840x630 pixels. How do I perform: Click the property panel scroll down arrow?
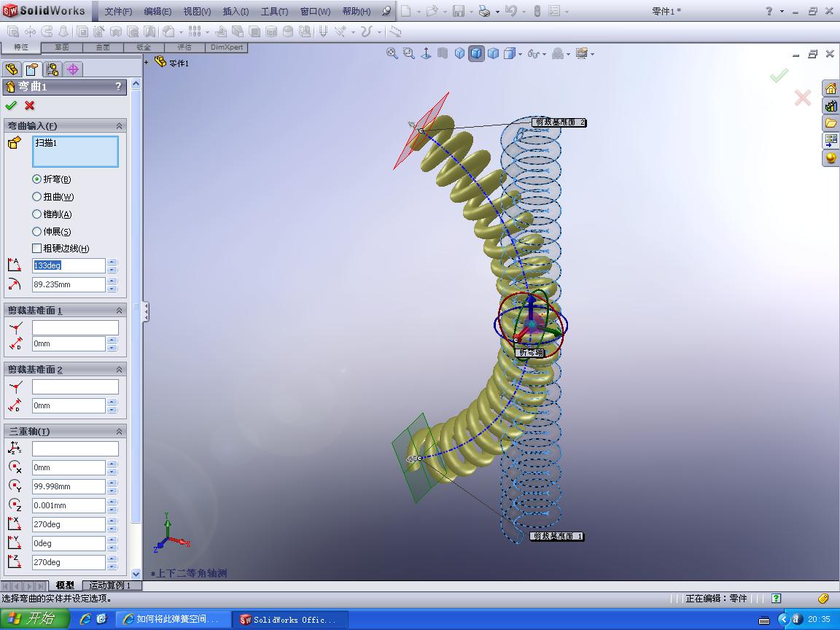[136, 574]
